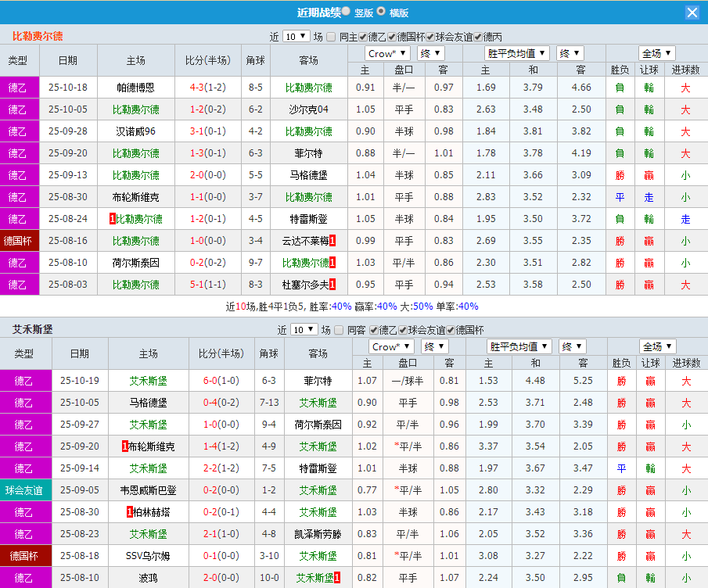The height and width of the screenshot is (588, 708).
Task: Open the Crow* bookmaker dropdown for 艾禾斯堡
Action: (x=390, y=346)
